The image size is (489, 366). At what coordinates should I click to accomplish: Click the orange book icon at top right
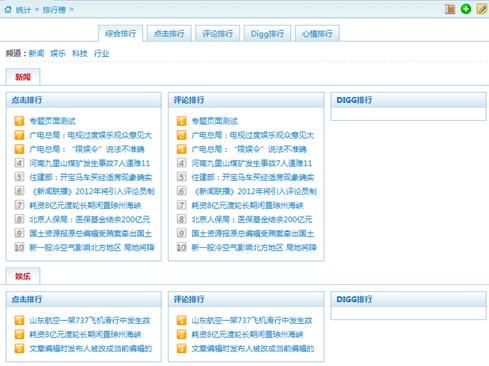point(450,9)
